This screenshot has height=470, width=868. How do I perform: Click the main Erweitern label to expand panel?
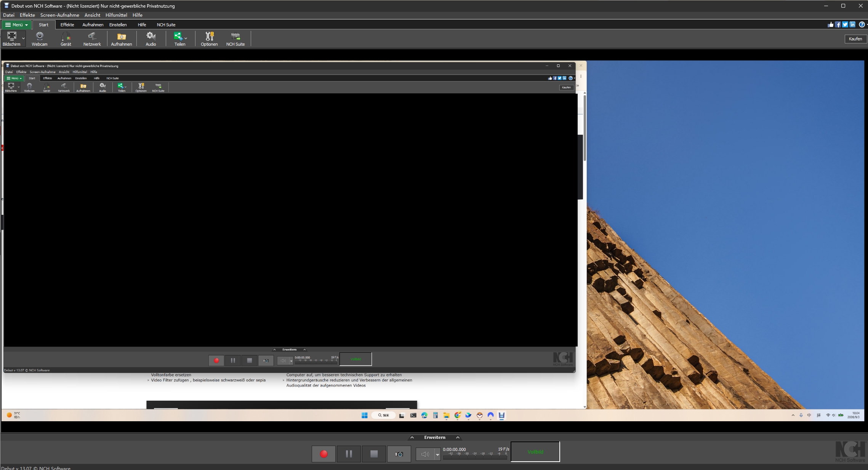435,437
